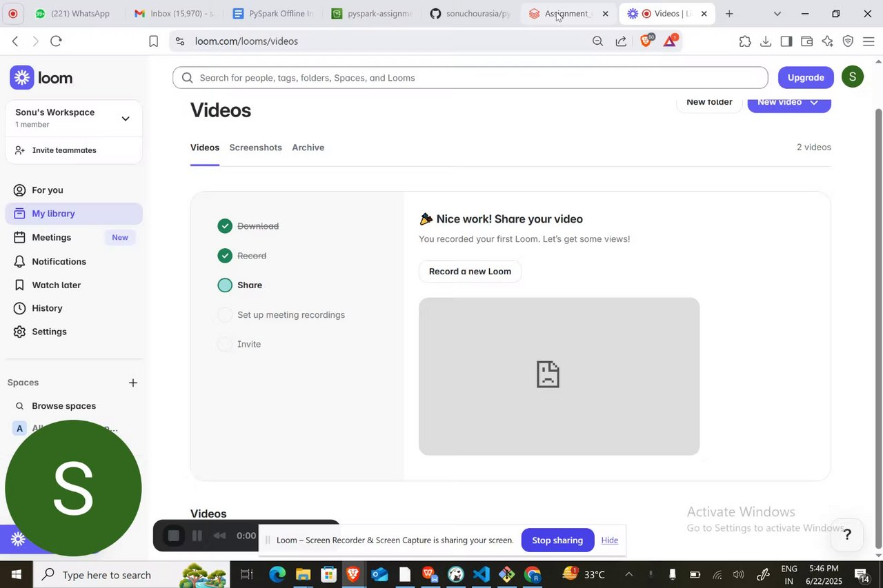Select the Set up meeting recordings circle

tap(225, 315)
